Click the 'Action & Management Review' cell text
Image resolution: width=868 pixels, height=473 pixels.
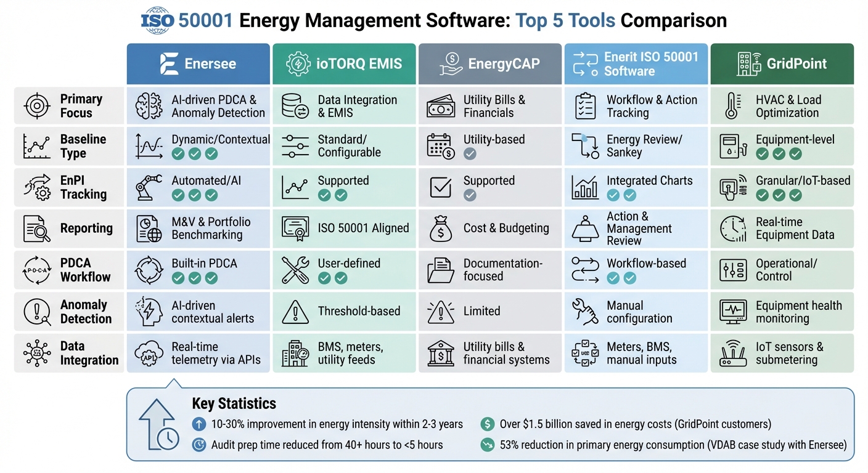tap(639, 228)
